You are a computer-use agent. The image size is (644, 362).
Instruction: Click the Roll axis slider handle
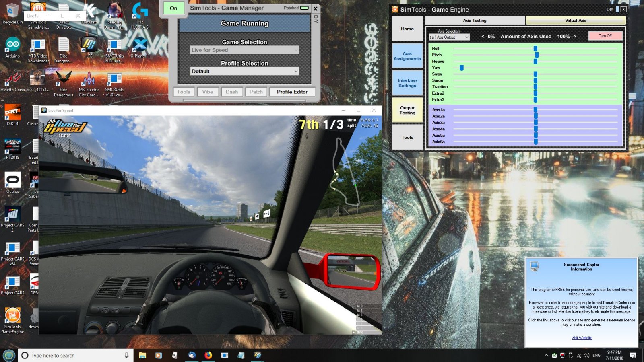(535, 49)
